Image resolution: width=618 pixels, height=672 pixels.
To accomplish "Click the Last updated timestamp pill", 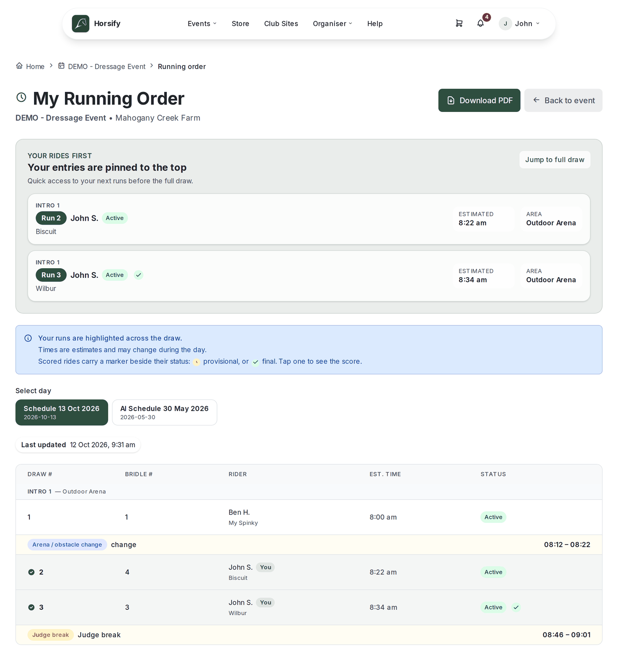I will (78, 445).
